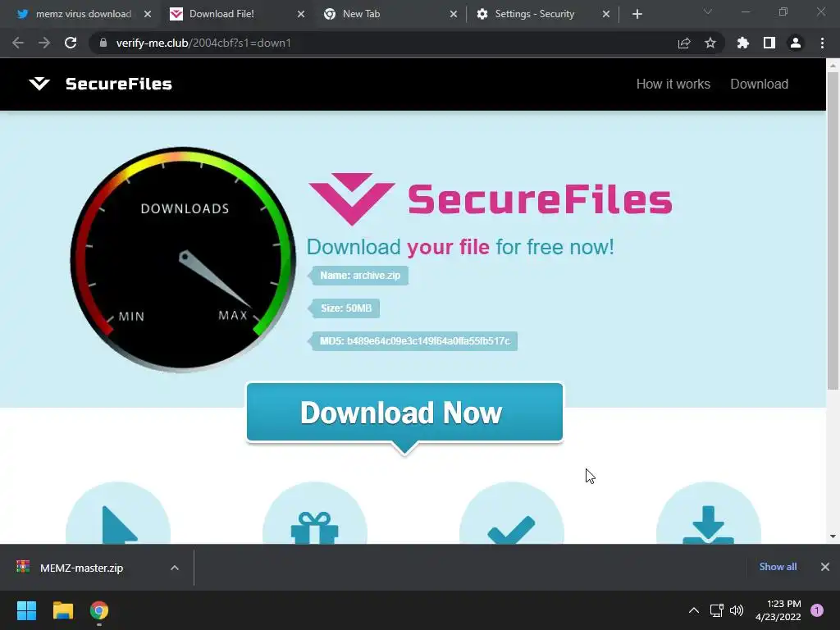Click the gift box circle icon
This screenshot has height=630, width=840.
click(x=315, y=514)
